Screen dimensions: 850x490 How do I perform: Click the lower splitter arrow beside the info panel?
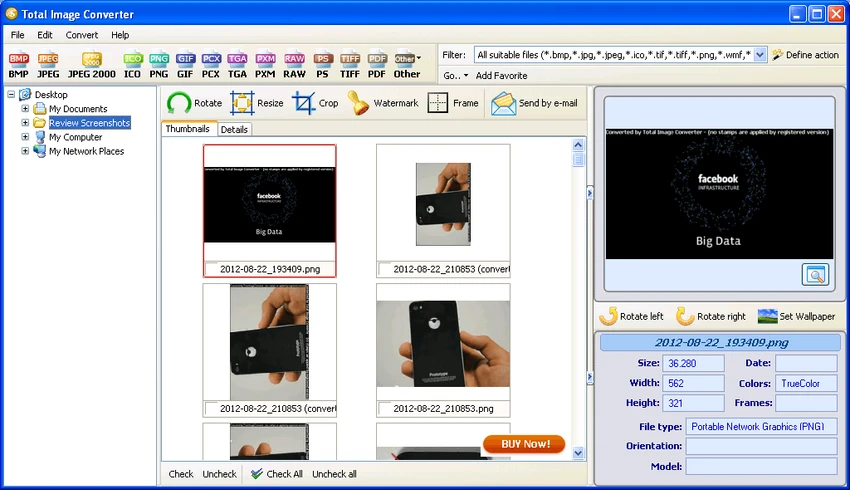pos(590,377)
